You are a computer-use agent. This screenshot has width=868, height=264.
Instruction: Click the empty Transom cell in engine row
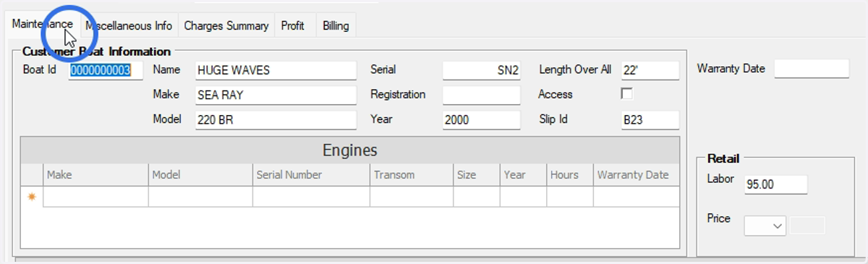pyautogui.click(x=412, y=197)
